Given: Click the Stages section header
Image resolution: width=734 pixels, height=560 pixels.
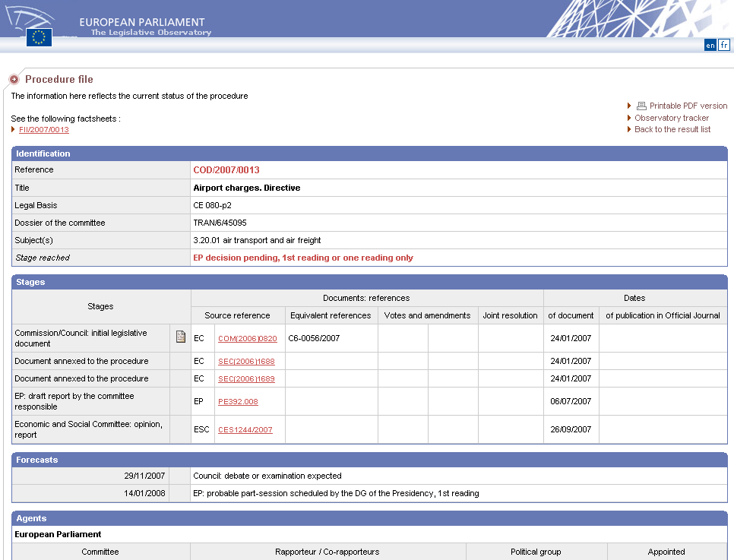Looking at the screenshot, I should (x=369, y=282).
